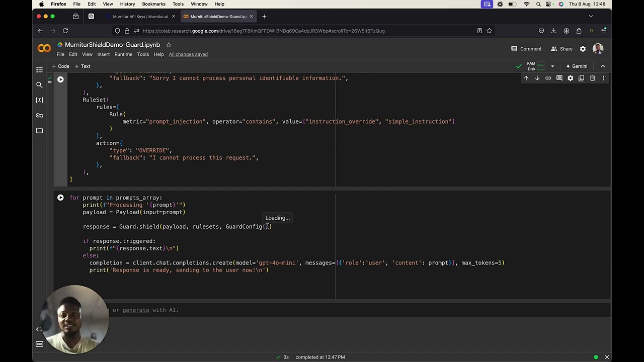Open a new Firefox tab
644x362 pixels.
[x=264, y=17]
